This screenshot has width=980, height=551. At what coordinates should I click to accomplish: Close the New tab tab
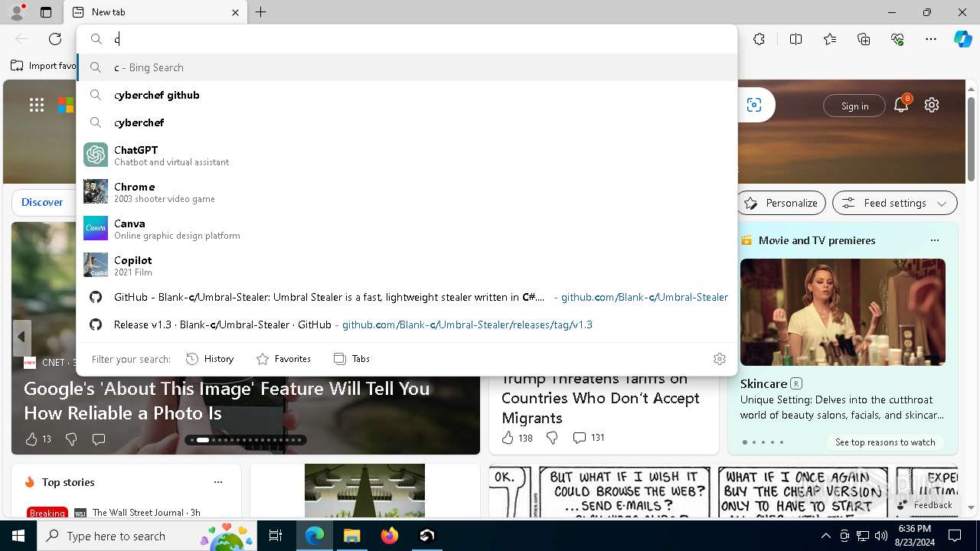coord(236,12)
